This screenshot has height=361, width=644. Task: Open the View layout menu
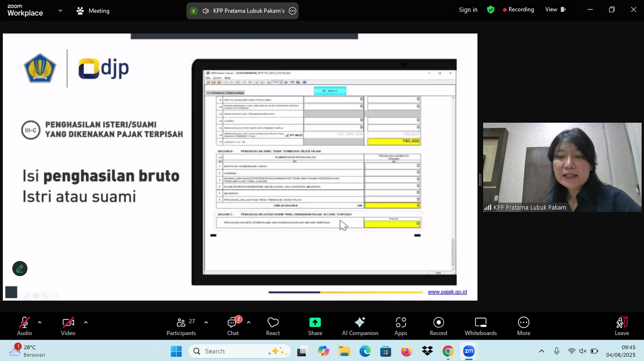point(555,9)
